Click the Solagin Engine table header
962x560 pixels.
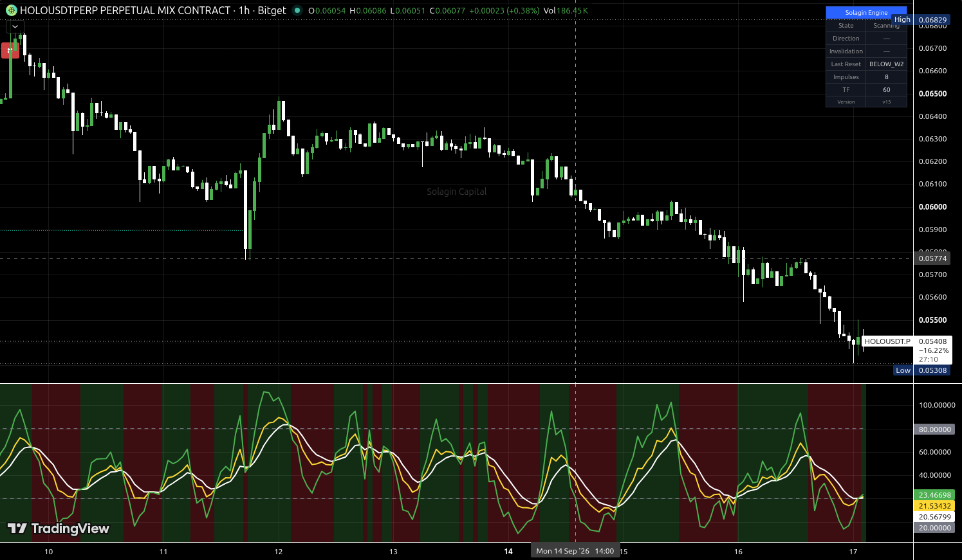[x=866, y=12]
